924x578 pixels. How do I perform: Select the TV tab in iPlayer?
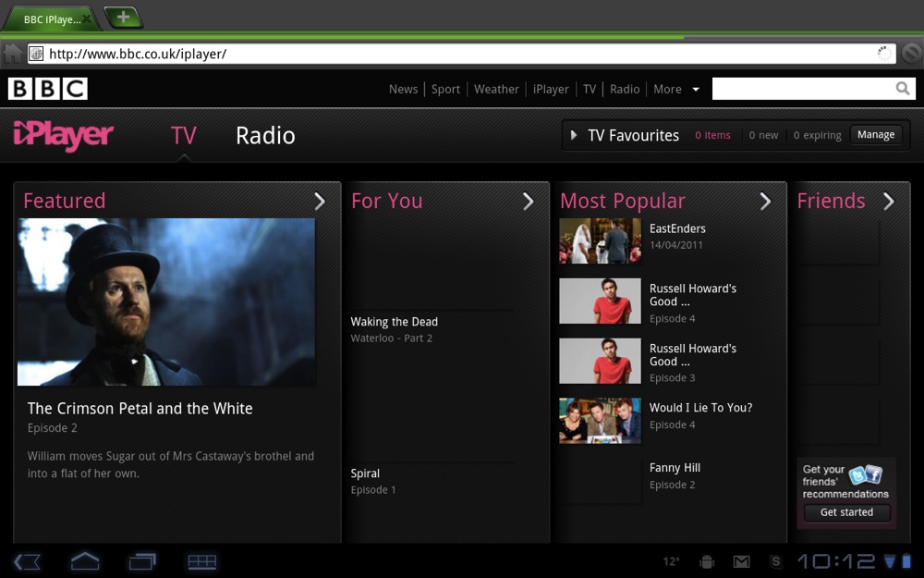(183, 136)
